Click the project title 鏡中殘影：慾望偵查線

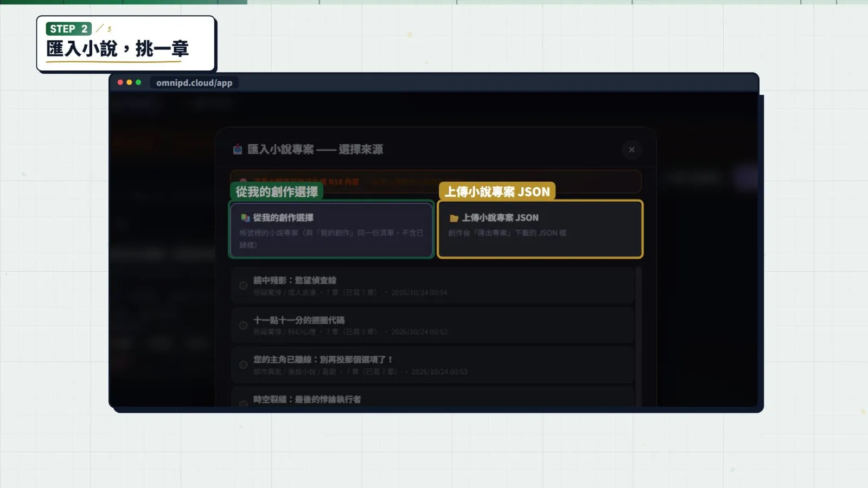(295, 280)
